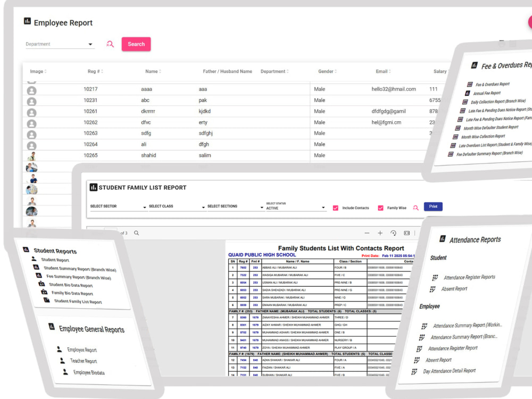Open Student Family List Report link

(x=78, y=301)
